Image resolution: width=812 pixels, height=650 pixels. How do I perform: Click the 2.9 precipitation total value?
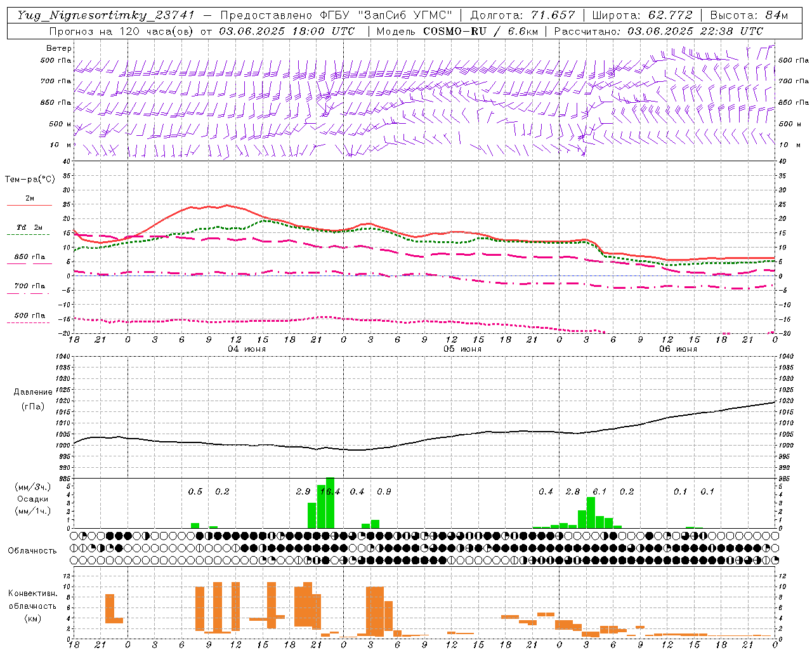pyautogui.click(x=303, y=491)
